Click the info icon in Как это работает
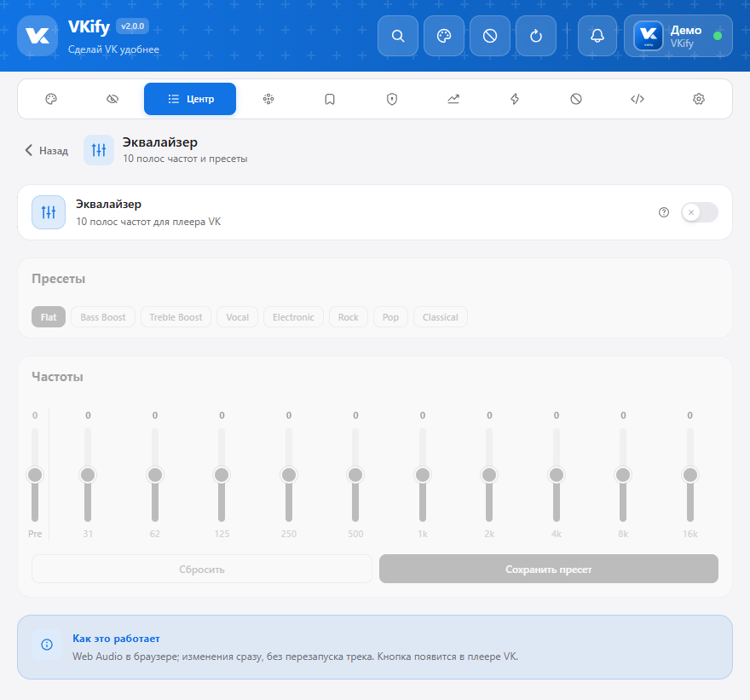 [47, 645]
